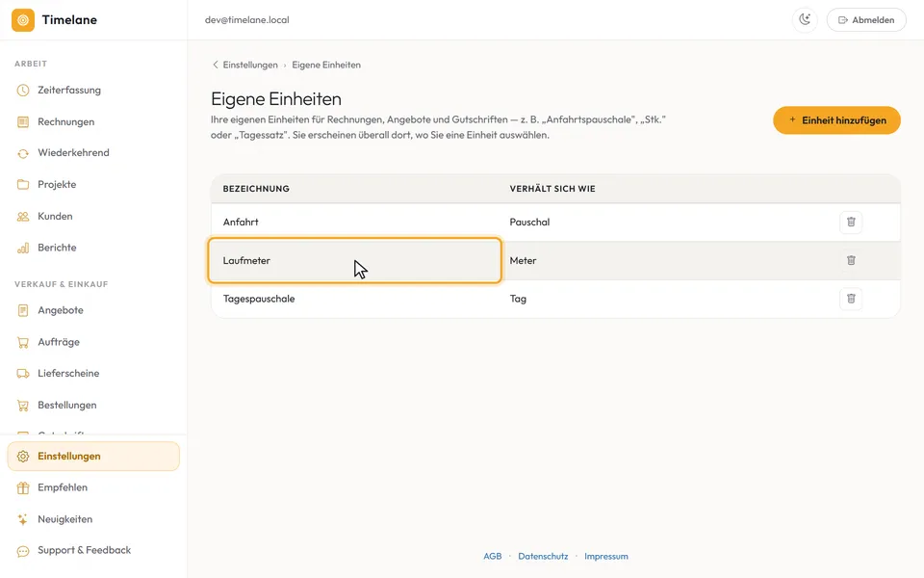Image resolution: width=924 pixels, height=578 pixels.
Task: Open Angebote in sidebar
Action: point(93,310)
